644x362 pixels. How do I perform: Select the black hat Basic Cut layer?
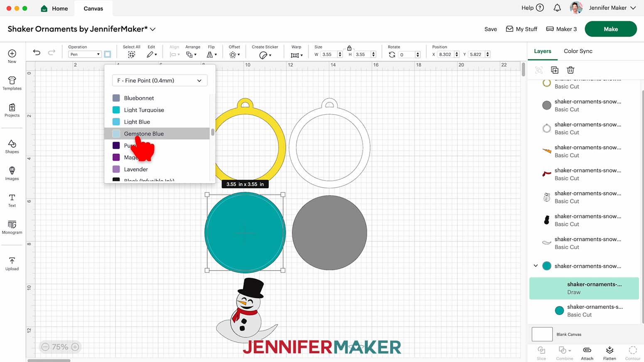[584, 220]
